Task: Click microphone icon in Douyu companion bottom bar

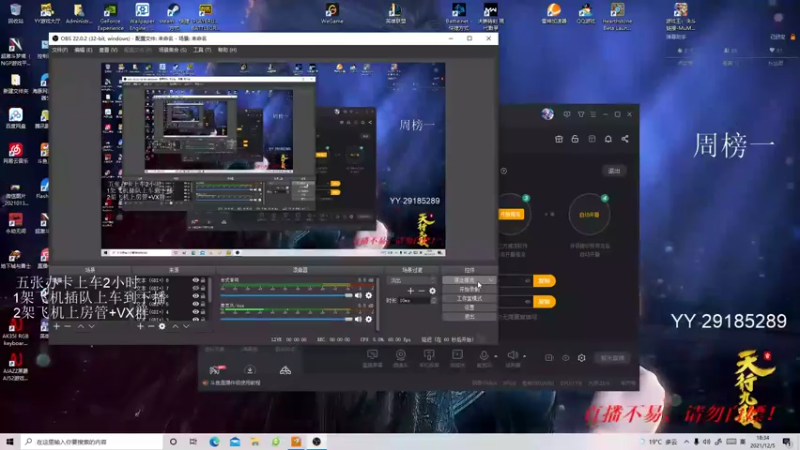Action: [484, 355]
